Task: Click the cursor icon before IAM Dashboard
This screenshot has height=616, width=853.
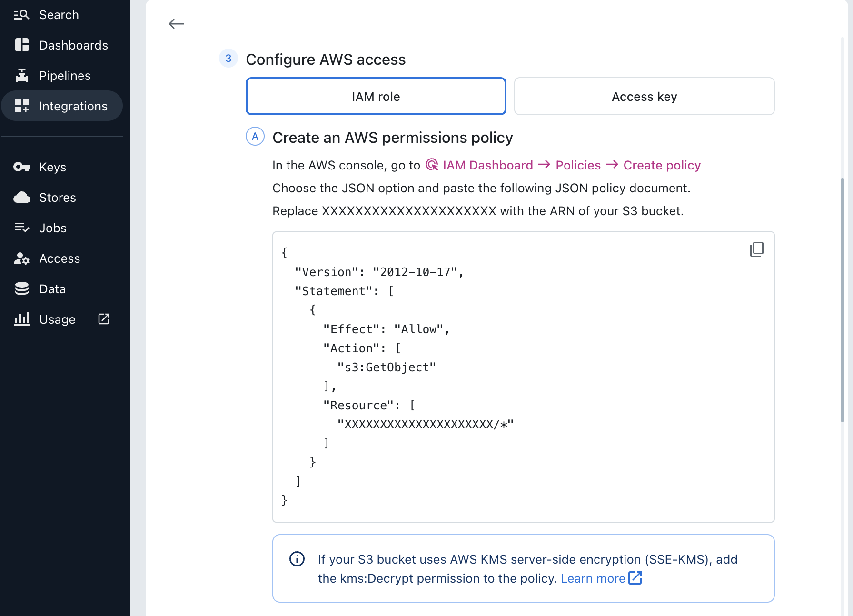Action: coord(432,165)
